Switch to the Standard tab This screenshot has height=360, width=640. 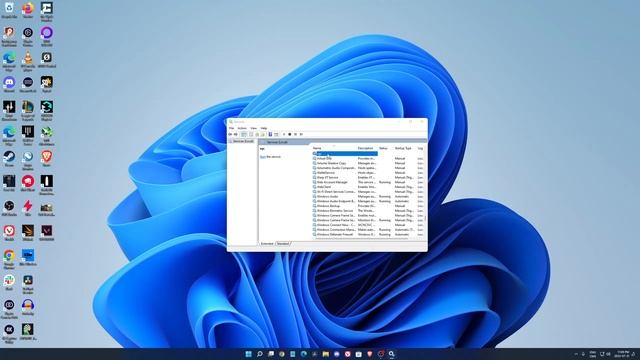click(x=282, y=244)
